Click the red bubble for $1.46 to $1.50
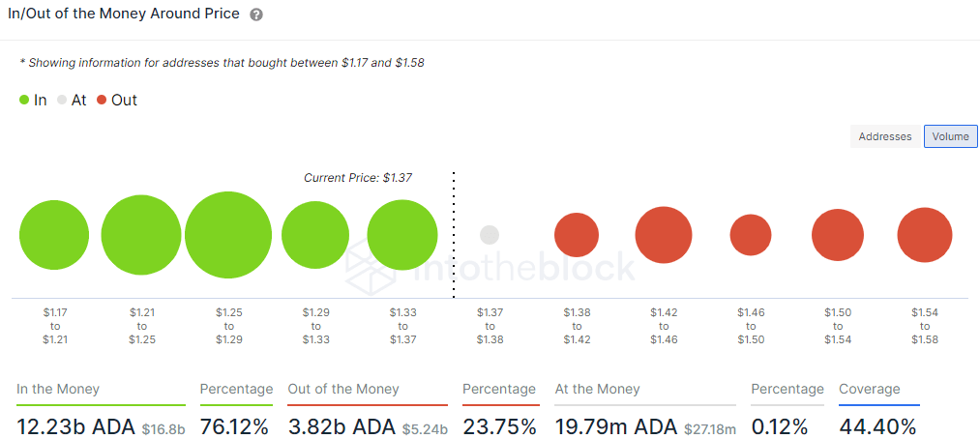The image size is (980, 439). coord(751,235)
